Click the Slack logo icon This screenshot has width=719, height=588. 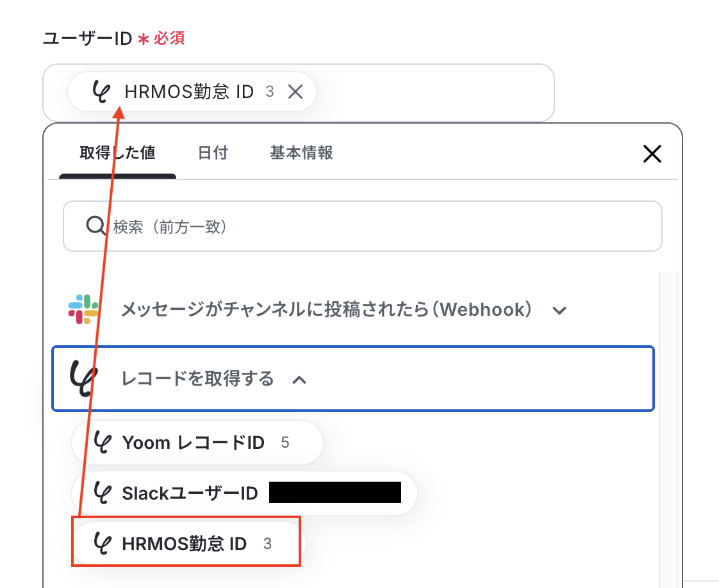point(83,309)
